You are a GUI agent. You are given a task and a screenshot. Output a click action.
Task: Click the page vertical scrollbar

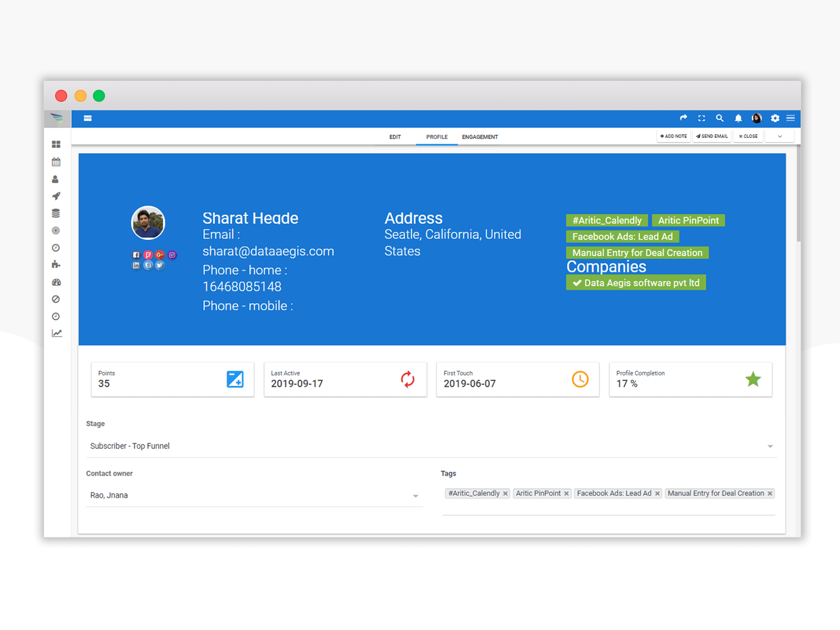click(799, 194)
